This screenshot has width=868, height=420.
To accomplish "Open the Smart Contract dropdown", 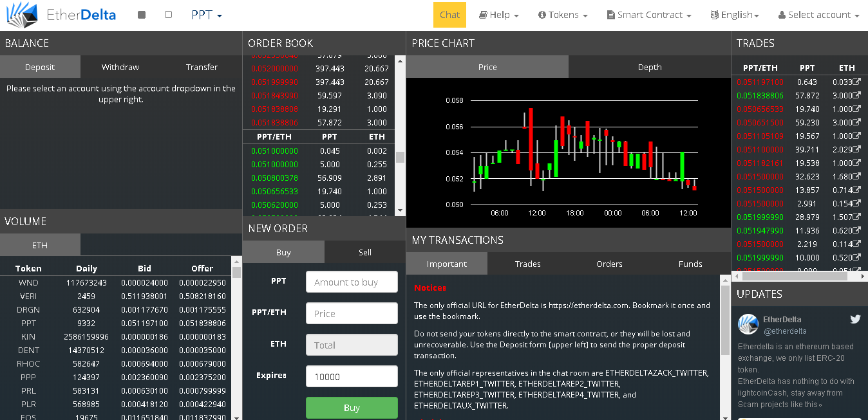I will (649, 15).
